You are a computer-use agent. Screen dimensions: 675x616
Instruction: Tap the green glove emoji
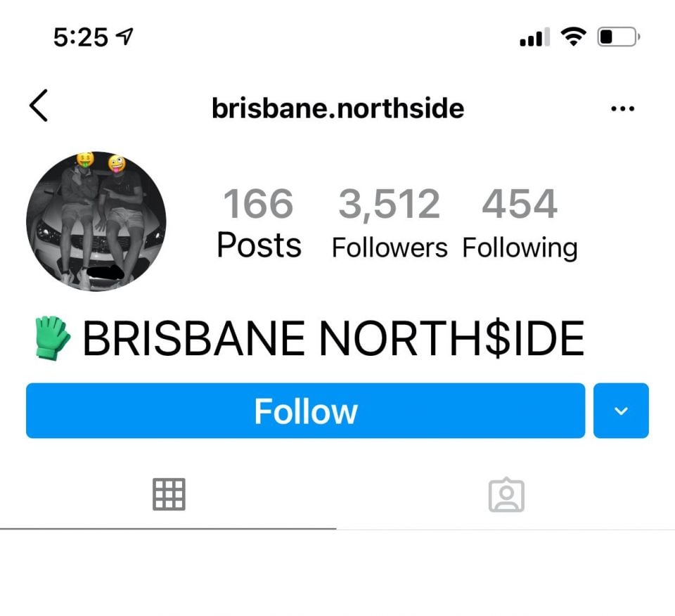click(52, 338)
